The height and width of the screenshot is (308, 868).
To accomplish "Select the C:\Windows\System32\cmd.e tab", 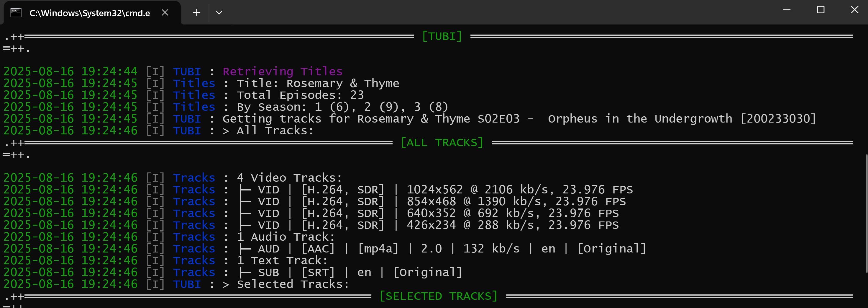I will pyautogui.click(x=92, y=13).
